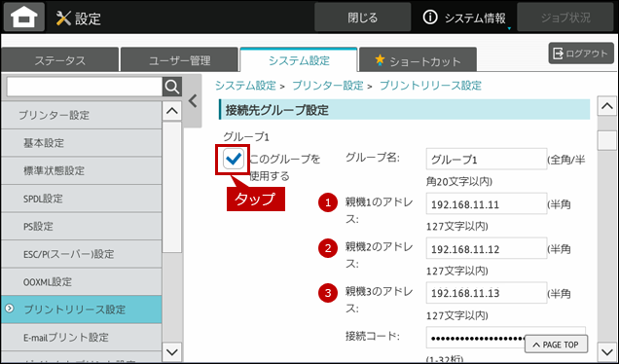Image resolution: width=619 pixels, height=364 pixels.
Task: Click the wrench settings icon
Action: 63,18
